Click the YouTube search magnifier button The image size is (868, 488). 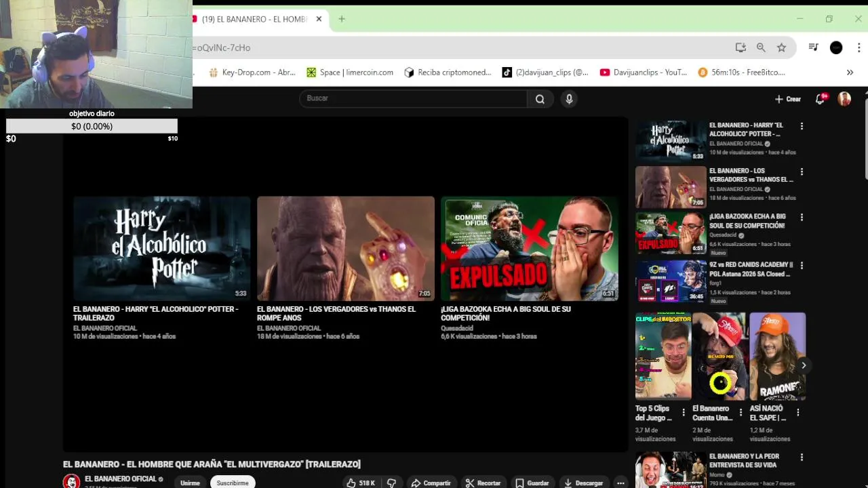[x=540, y=99]
